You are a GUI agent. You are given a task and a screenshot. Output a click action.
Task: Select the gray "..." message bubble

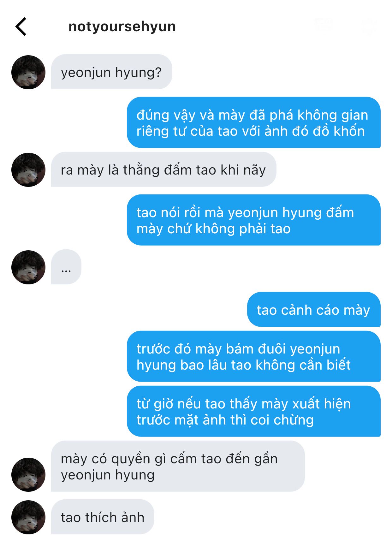(x=66, y=267)
